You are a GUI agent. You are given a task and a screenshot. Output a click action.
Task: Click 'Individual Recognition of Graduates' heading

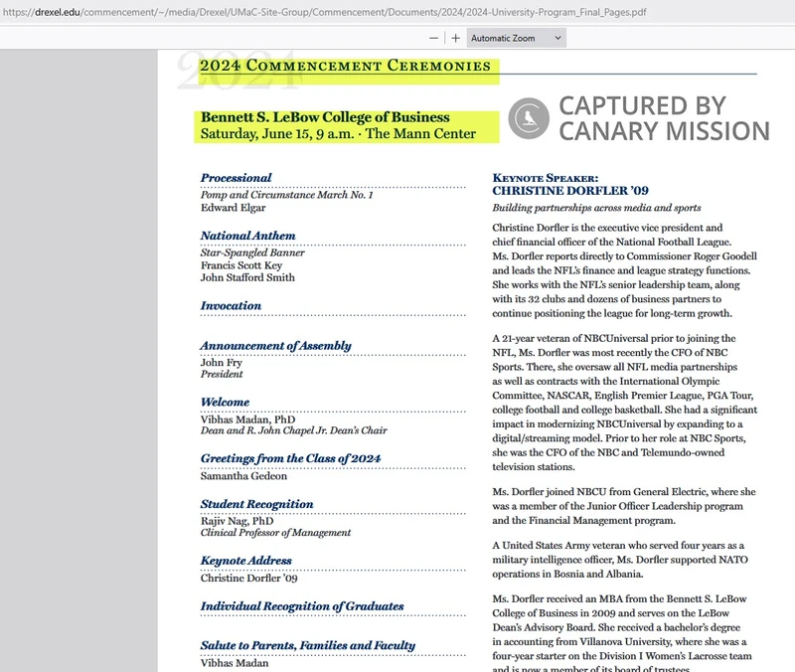pos(302,606)
